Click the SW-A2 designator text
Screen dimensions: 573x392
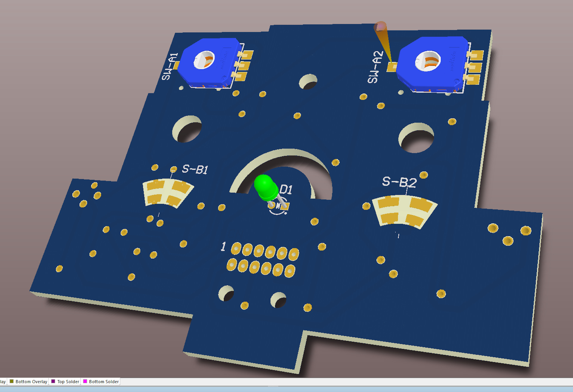pos(375,67)
